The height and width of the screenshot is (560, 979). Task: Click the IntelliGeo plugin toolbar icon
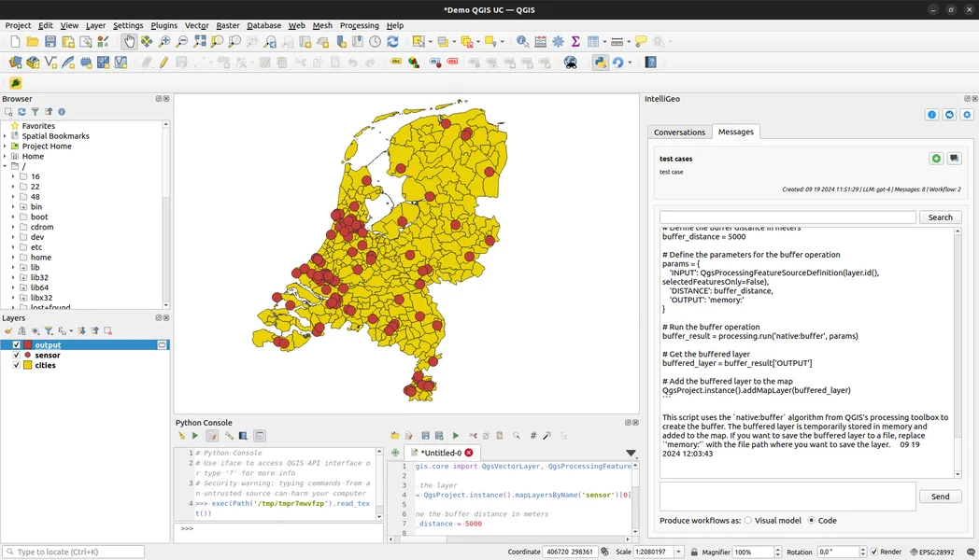pos(16,83)
